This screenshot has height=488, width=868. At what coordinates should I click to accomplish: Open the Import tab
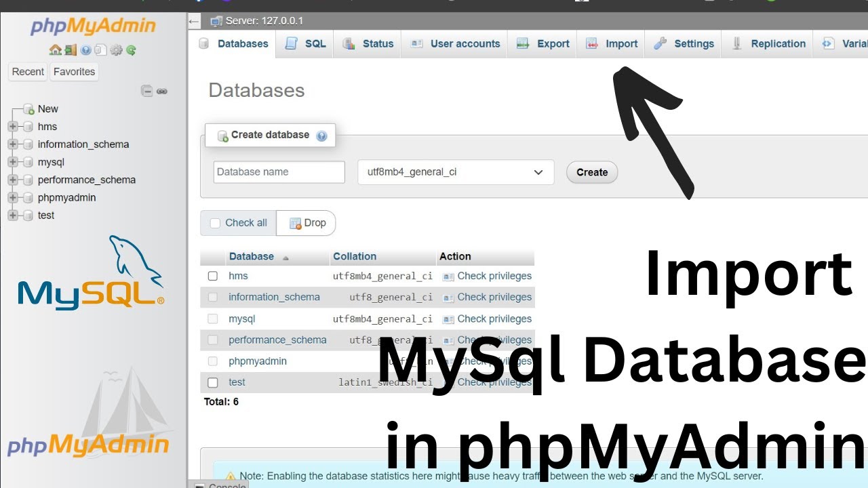point(612,44)
